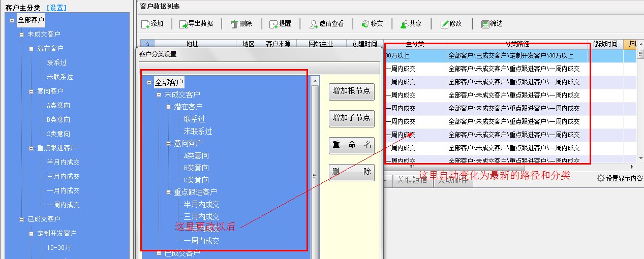The image size is (644, 259).
Task: Sort by the 修改时间 column header
Action: click(605, 44)
